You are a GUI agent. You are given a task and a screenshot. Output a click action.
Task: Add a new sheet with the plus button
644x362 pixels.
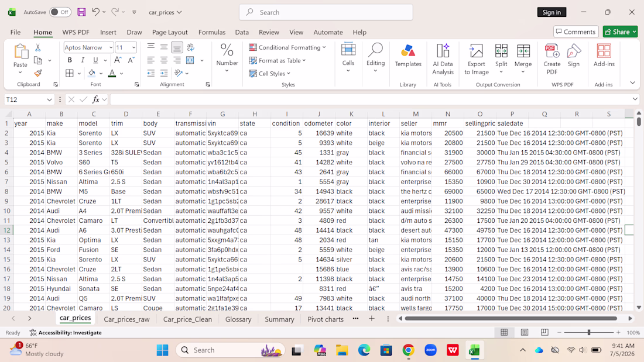pyautogui.click(x=371, y=319)
